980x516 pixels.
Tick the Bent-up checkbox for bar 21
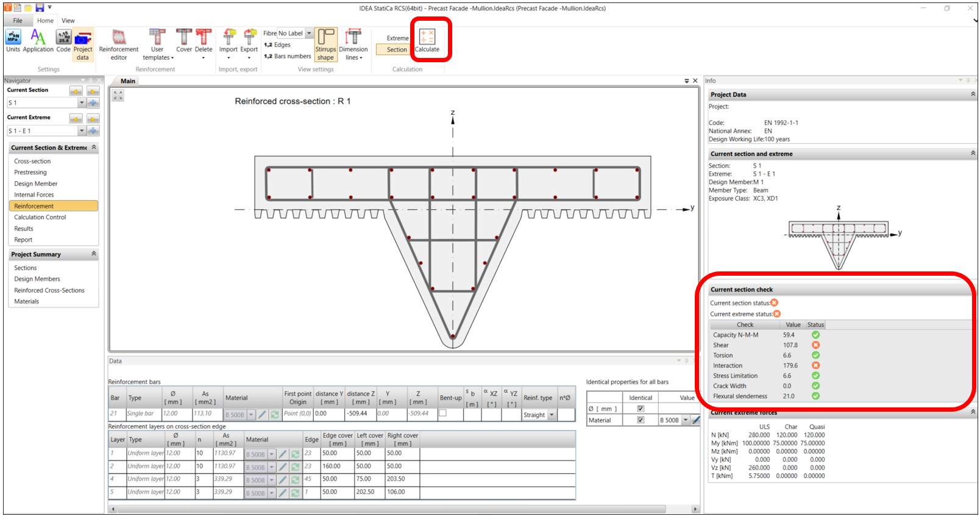tap(443, 414)
